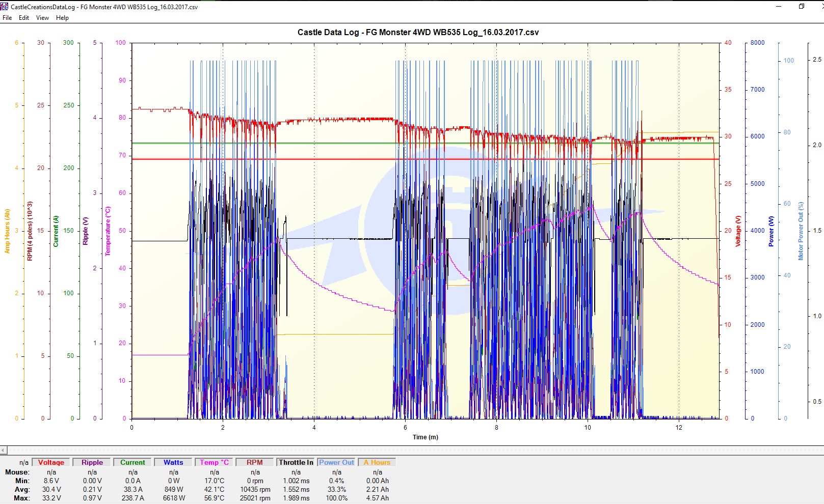Click the horizontal scrollbar left arrow
Viewport: 824px width, 504px height.
3,450
